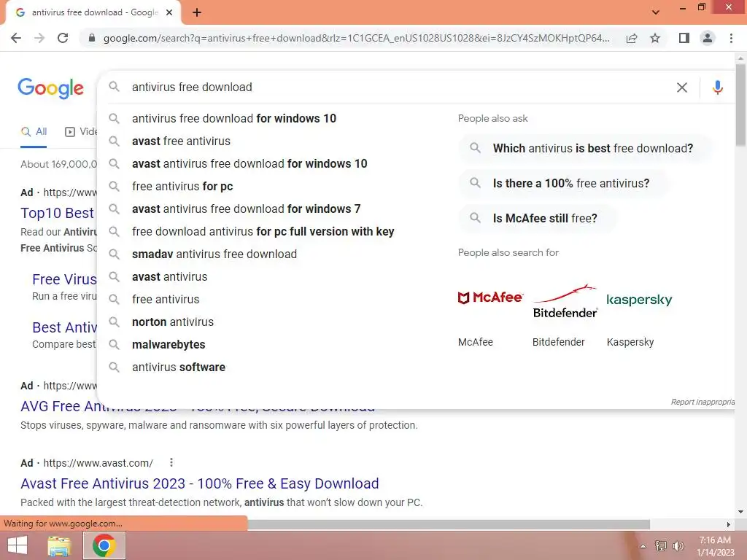Open the Chrome side panel
The image size is (747, 560).
pos(684,38)
